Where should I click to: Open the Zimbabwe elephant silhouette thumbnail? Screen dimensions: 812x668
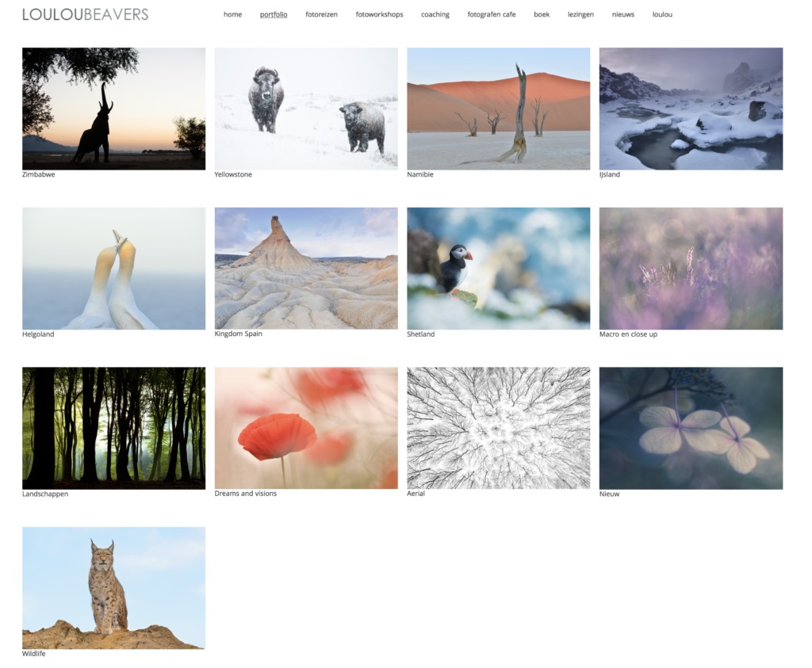(x=113, y=109)
